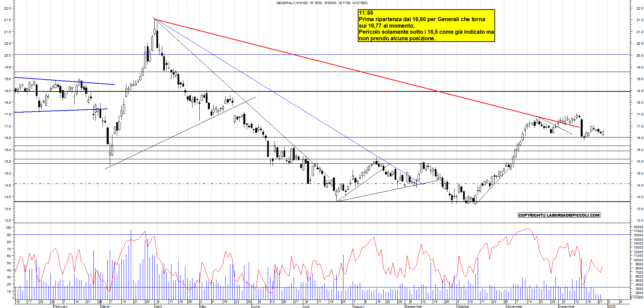
Task: Click the 'sui 16,77 al momento.' annotation line
Action: tap(387, 26)
